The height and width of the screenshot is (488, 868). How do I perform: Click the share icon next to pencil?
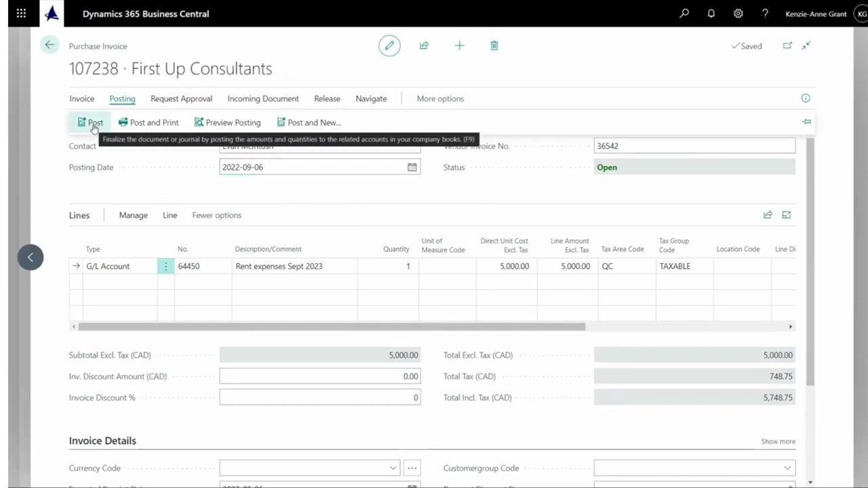(424, 45)
